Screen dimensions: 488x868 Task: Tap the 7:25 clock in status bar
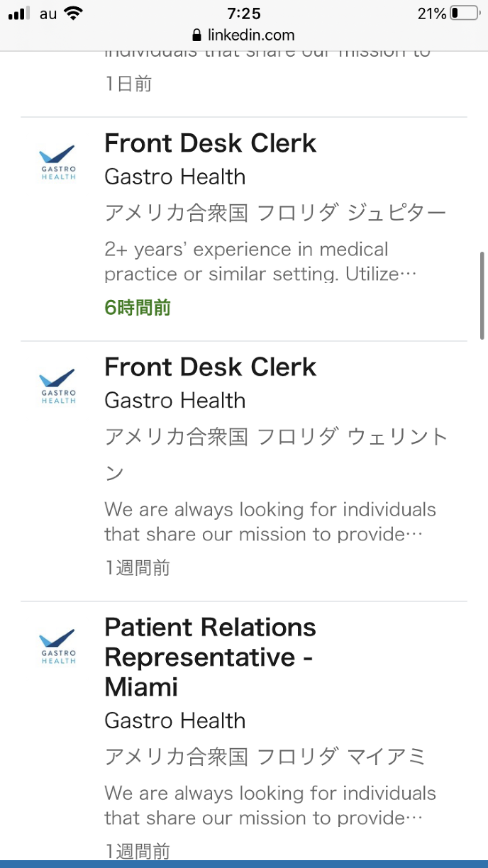(x=244, y=13)
